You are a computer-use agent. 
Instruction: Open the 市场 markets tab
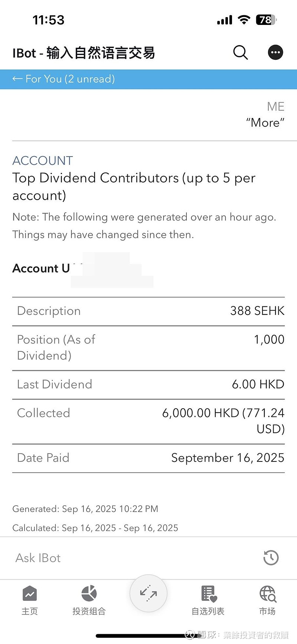pyautogui.click(x=267, y=599)
